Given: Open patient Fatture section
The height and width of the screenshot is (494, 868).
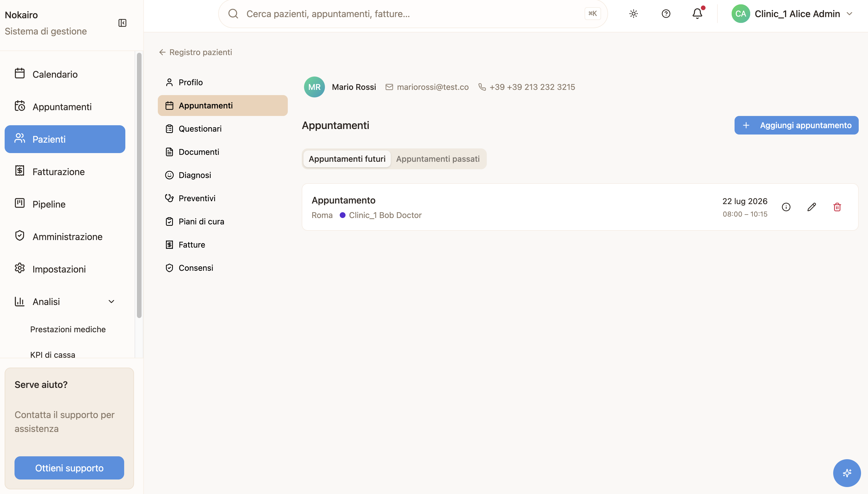Looking at the screenshot, I should (223, 245).
